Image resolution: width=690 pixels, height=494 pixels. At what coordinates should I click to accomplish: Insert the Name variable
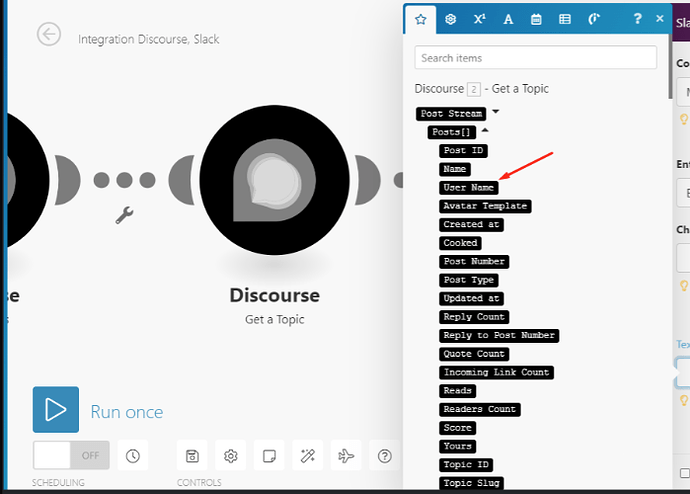pos(455,169)
